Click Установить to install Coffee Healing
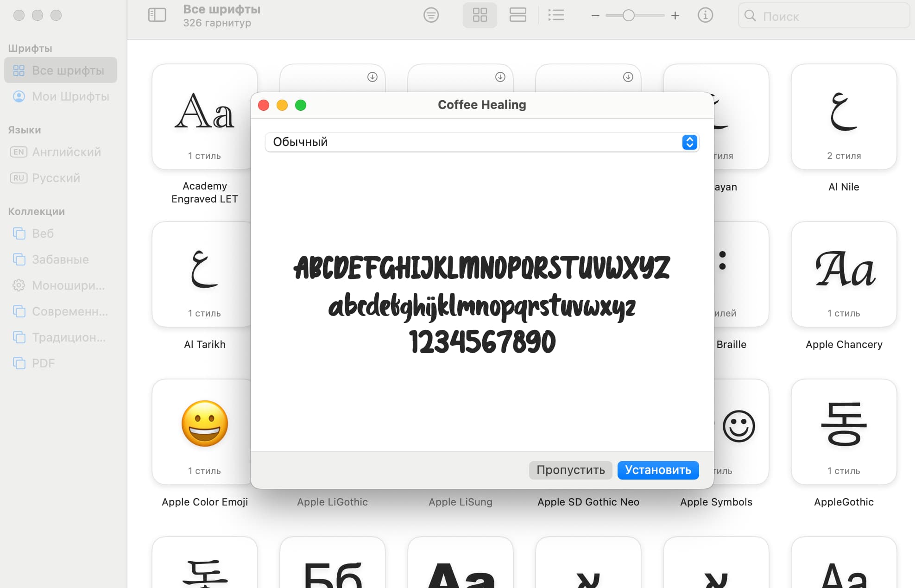Image resolution: width=915 pixels, height=588 pixels. click(x=658, y=470)
